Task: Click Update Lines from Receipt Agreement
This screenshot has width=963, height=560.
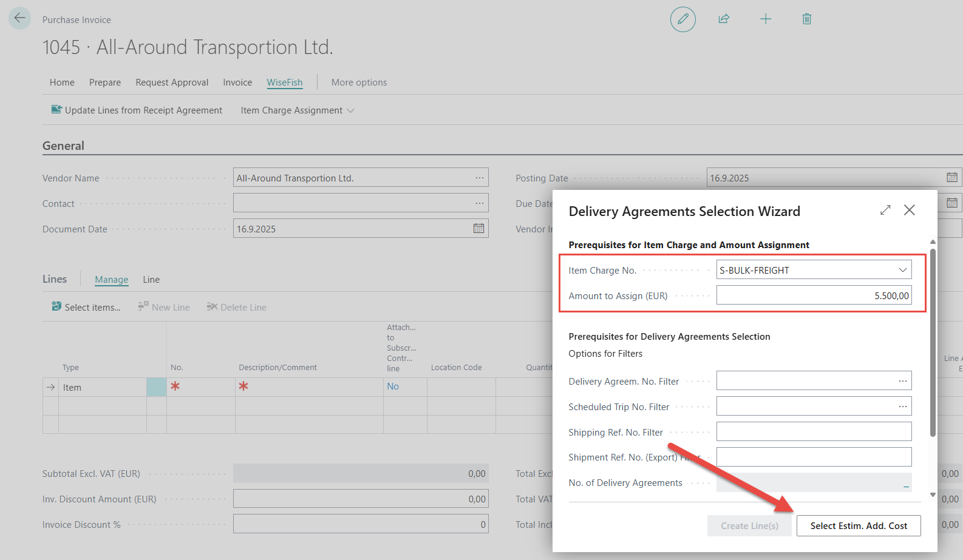Action: [x=137, y=110]
